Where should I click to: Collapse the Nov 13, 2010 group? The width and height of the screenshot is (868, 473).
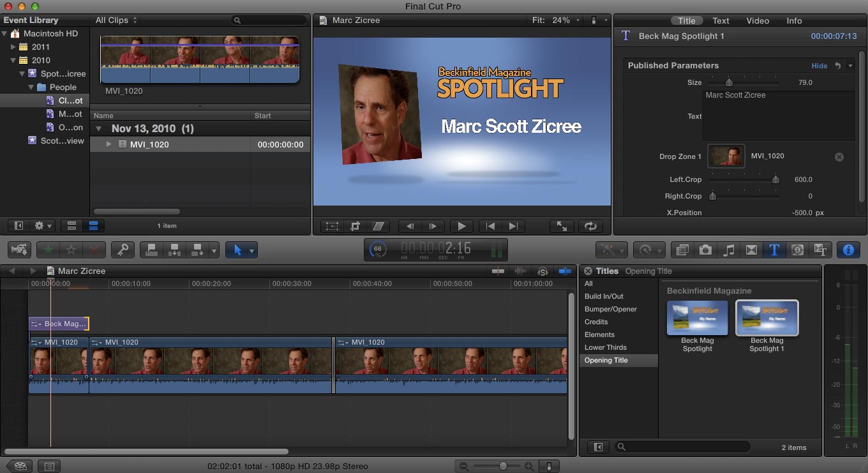tap(99, 129)
